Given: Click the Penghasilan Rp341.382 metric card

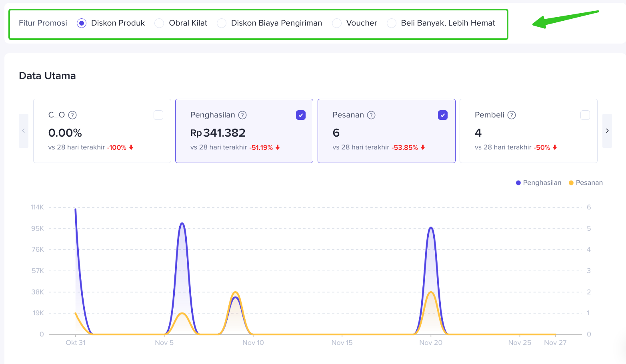Looking at the screenshot, I should 244,133.
